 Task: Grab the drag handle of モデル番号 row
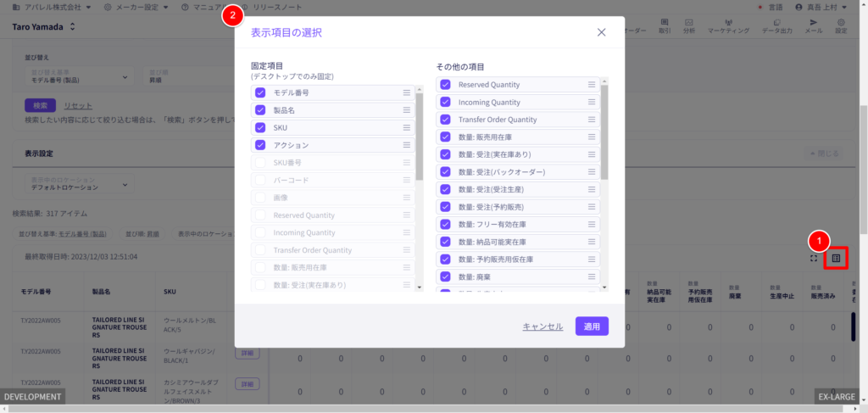(407, 92)
